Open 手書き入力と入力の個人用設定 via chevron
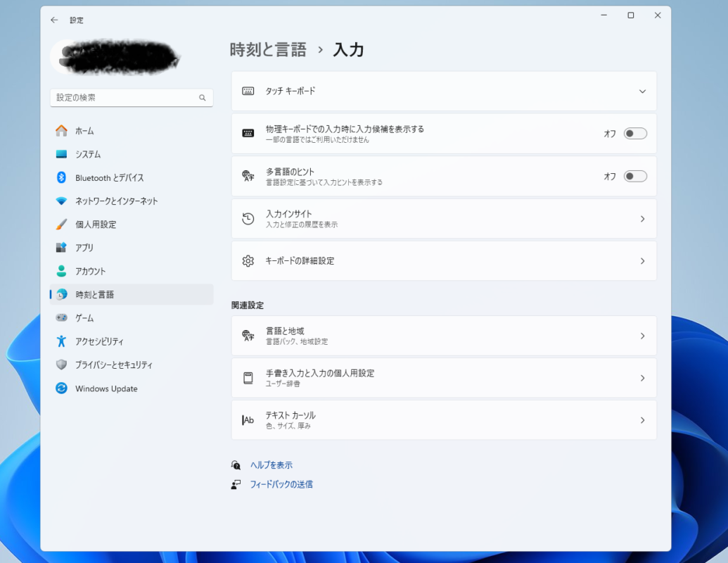Screen dimensions: 728x563 click(x=643, y=378)
